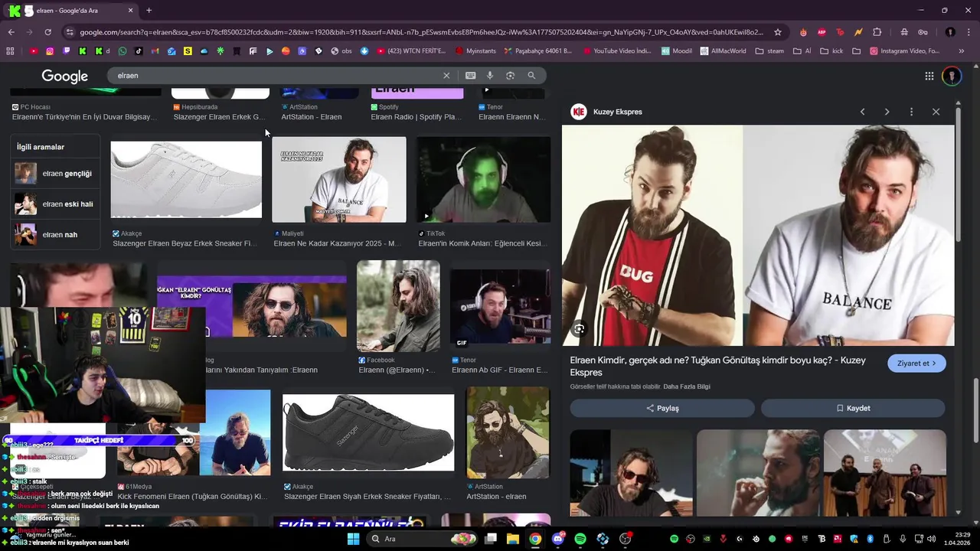
Task: Open the Myinstants bookmark
Action: (x=475, y=51)
